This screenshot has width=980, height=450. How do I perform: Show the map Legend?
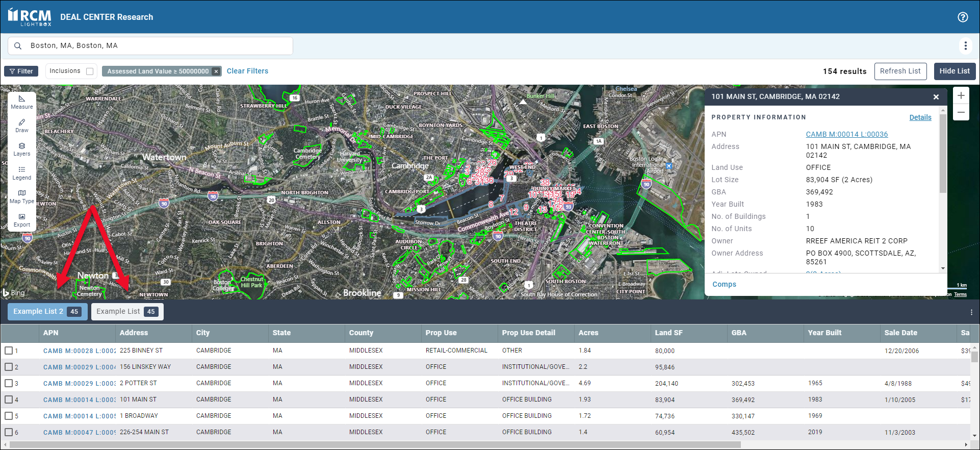(x=22, y=173)
